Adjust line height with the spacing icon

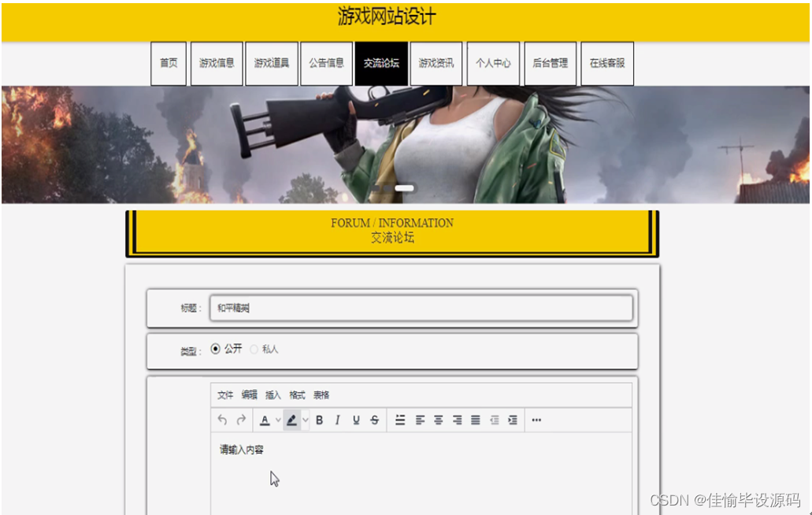click(x=400, y=420)
